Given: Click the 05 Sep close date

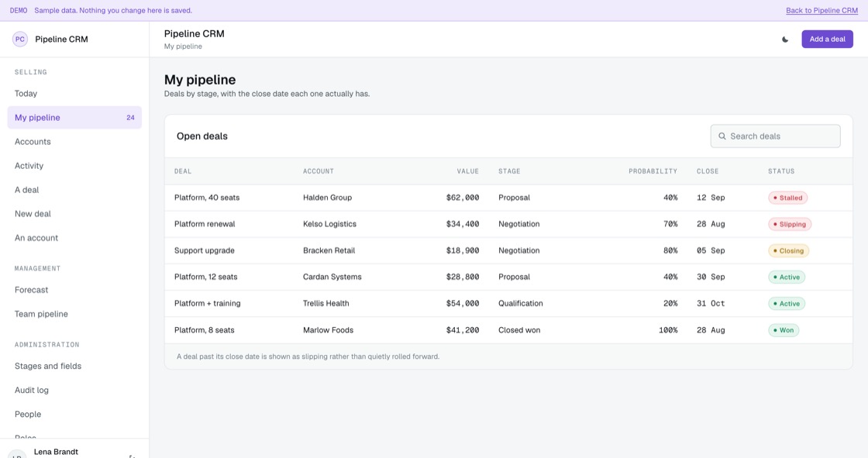Looking at the screenshot, I should tap(711, 251).
